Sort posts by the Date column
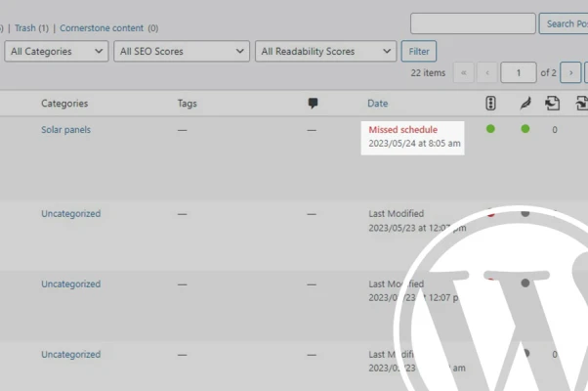The height and width of the screenshot is (391, 588). click(x=378, y=104)
